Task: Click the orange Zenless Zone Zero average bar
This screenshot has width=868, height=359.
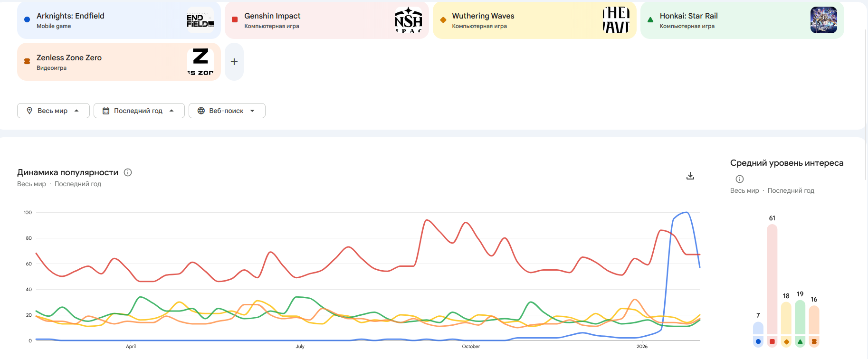Action: [x=814, y=320]
